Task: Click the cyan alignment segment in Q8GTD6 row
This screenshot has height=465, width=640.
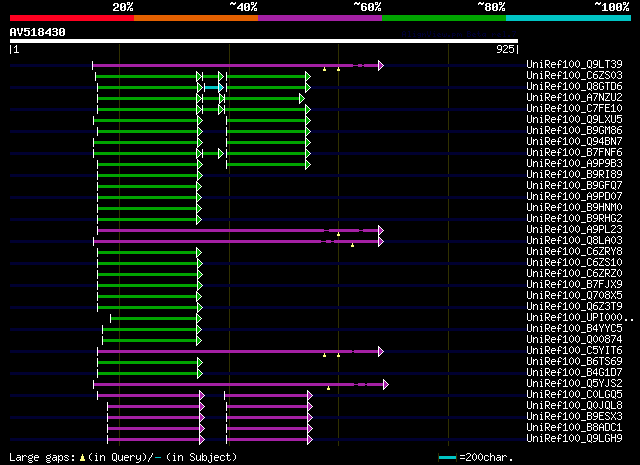Action: click(x=213, y=87)
